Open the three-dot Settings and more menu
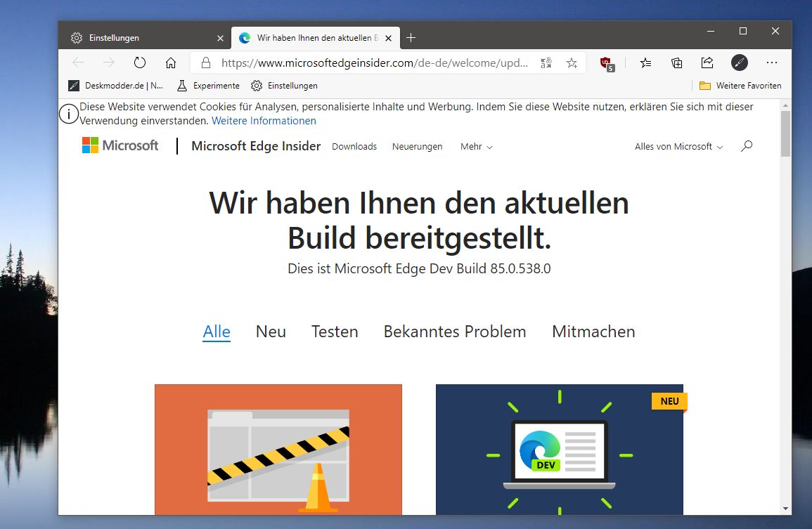Image resolution: width=812 pixels, height=529 pixels. click(x=772, y=63)
